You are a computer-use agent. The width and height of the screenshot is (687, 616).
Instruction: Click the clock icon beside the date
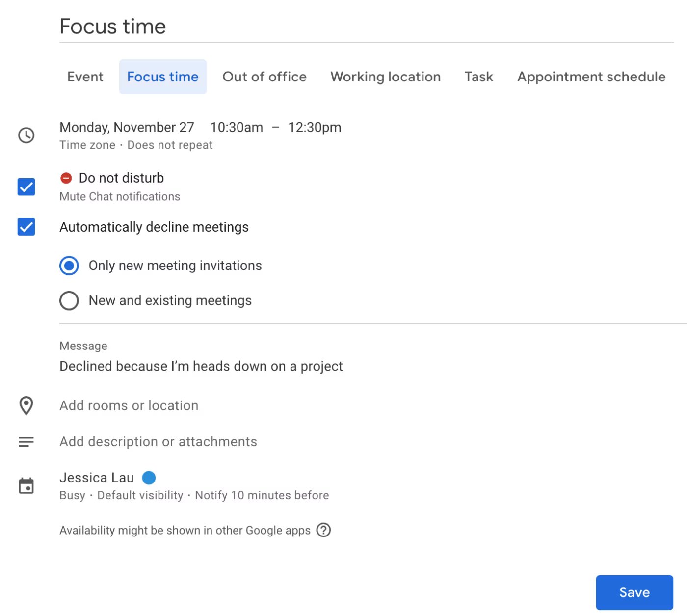pyautogui.click(x=26, y=135)
